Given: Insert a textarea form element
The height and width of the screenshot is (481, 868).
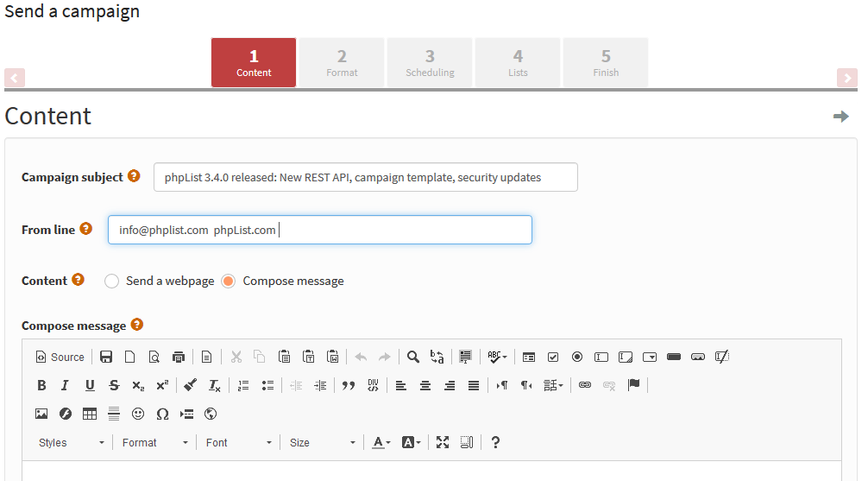Looking at the screenshot, I should [x=626, y=357].
